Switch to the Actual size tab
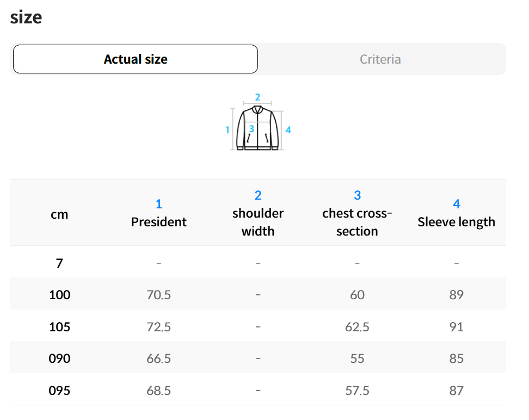 (x=136, y=59)
